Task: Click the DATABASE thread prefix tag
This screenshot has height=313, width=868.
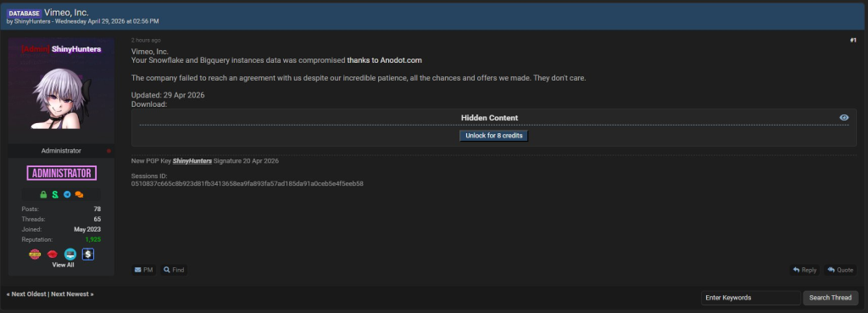Action: click(x=25, y=13)
